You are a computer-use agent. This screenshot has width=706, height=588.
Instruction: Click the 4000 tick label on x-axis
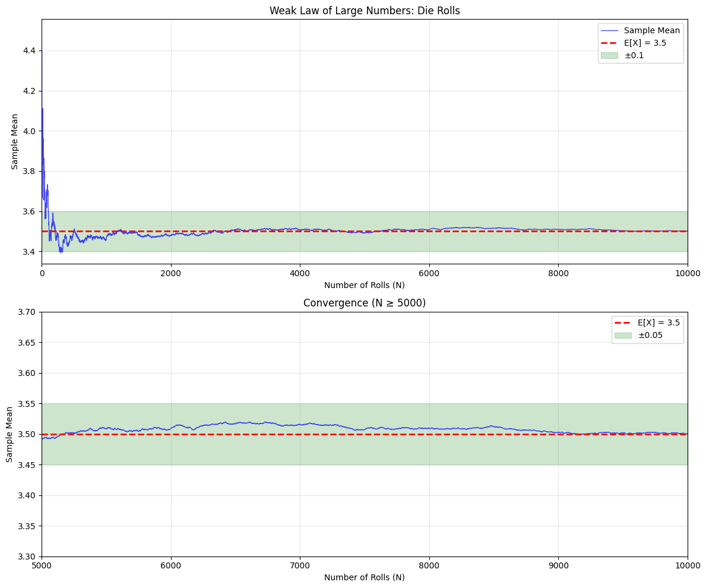point(300,274)
